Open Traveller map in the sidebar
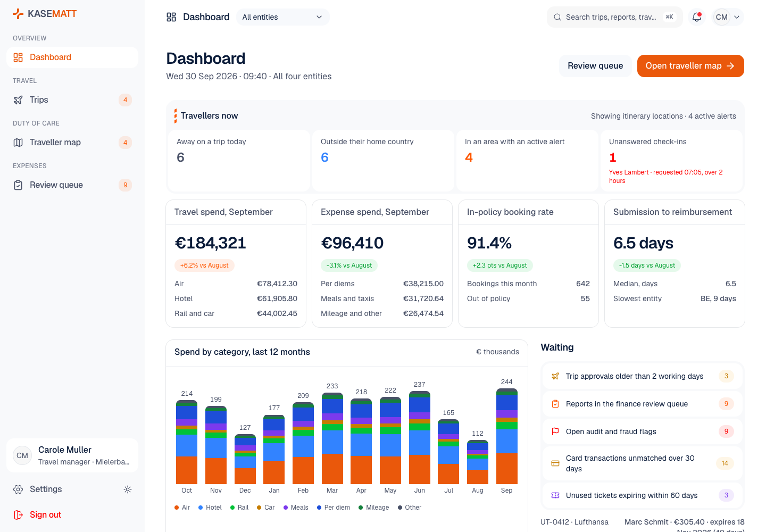This screenshot has height=532, width=766. coord(72,143)
